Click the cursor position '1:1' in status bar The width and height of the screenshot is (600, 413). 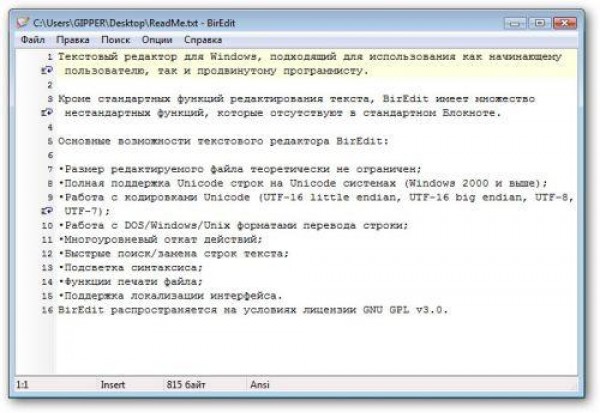point(22,385)
